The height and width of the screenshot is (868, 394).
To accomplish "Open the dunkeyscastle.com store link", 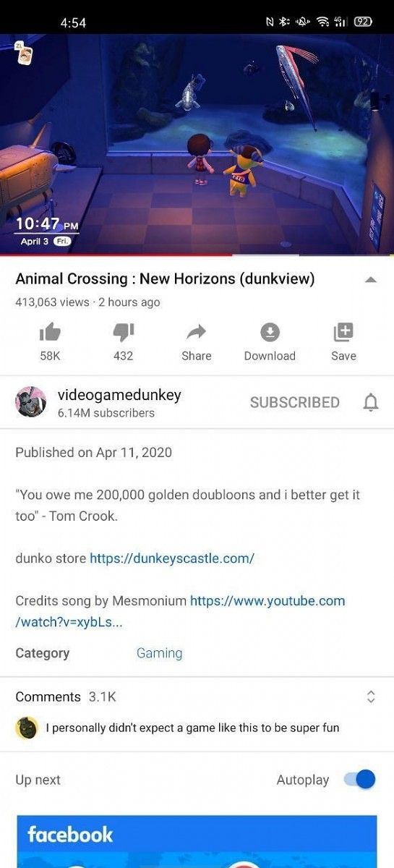I will coord(172,558).
